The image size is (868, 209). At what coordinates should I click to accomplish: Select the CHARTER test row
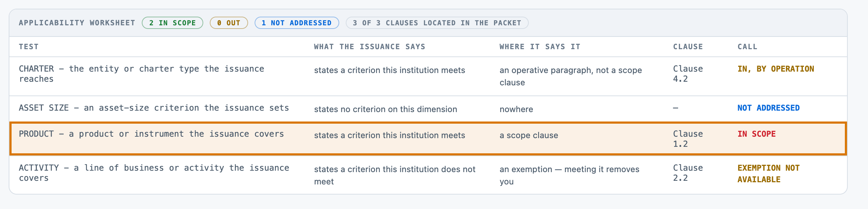tap(428, 76)
